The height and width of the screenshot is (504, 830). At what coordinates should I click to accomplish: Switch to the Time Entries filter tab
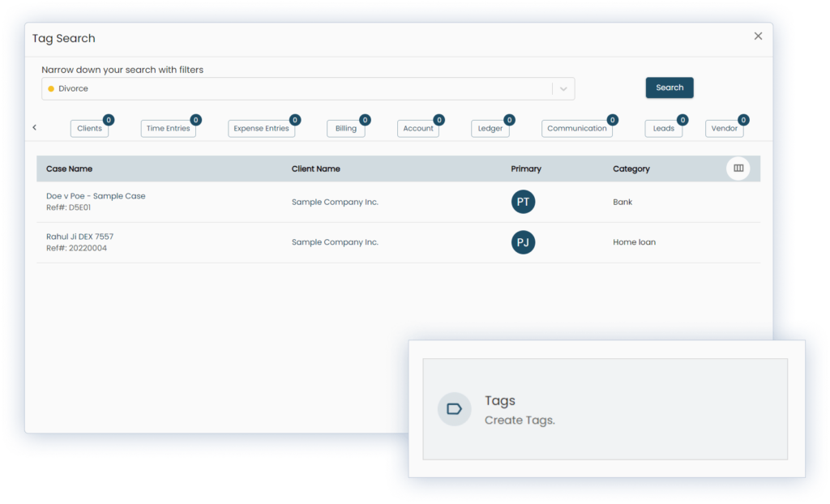click(168, 128)
